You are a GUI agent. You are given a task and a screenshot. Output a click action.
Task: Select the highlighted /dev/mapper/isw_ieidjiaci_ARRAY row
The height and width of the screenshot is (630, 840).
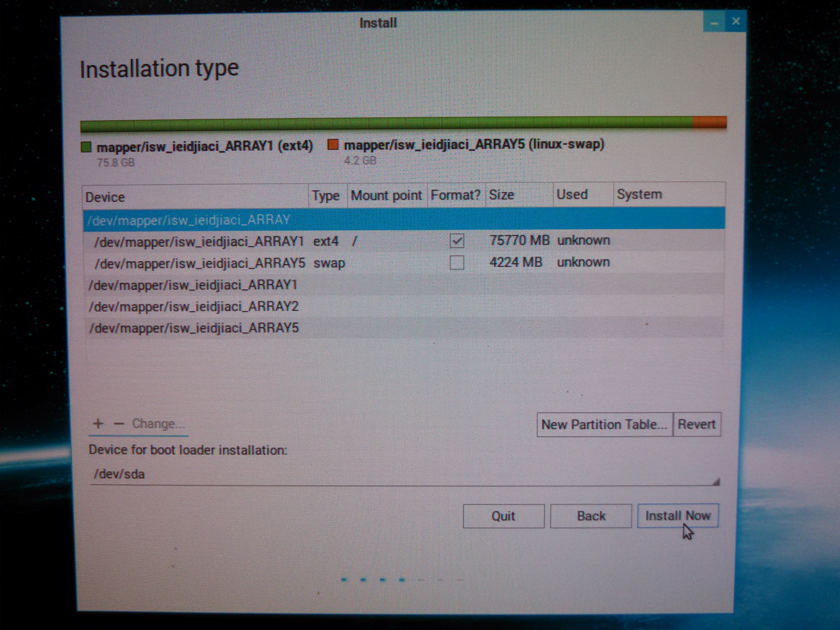click(189, 220)
